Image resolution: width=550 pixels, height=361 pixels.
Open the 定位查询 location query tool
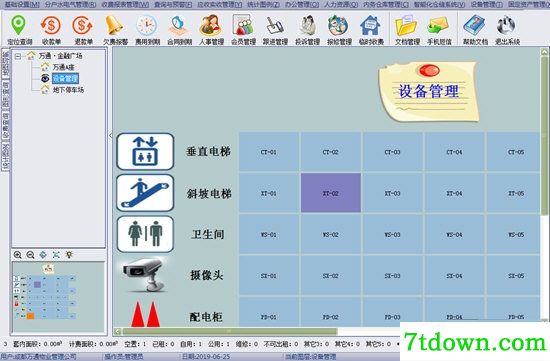coord(19,29)
